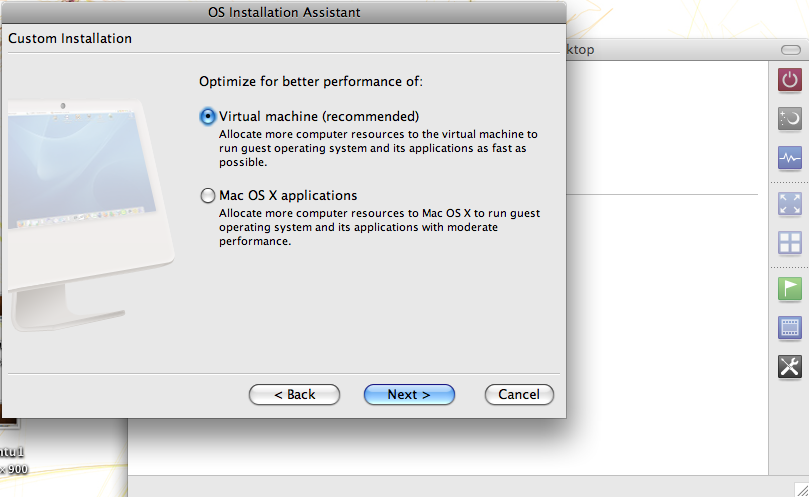The width and height of the screenshot is (809, 497).
Task: Switch to fullscreen with arrows icon
Action: pos(789,204)
